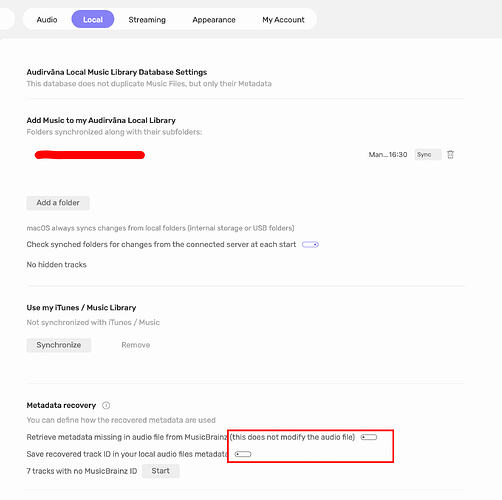Click the Sync button for the folder
The width and height of the screenshot is (502, 500).
[x=428, y=155]
